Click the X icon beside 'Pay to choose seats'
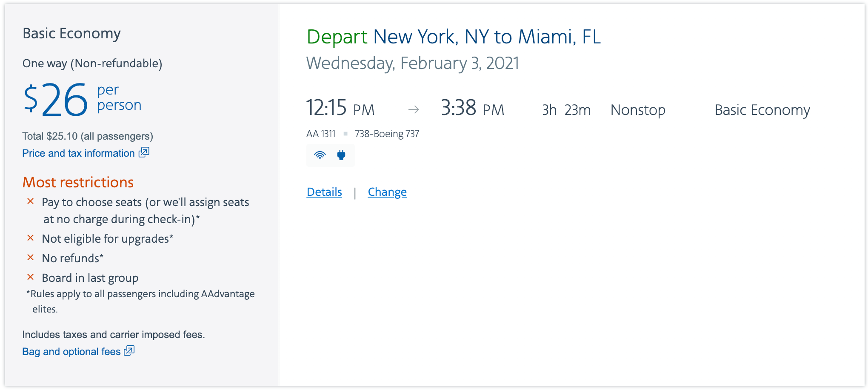The image size is (868, 390). click(x=31, y=201)
